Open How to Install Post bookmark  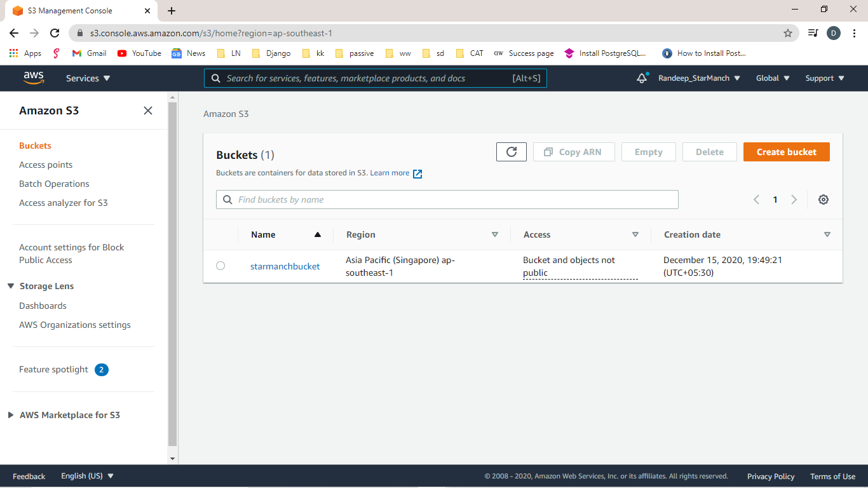(x=704, y=53)
